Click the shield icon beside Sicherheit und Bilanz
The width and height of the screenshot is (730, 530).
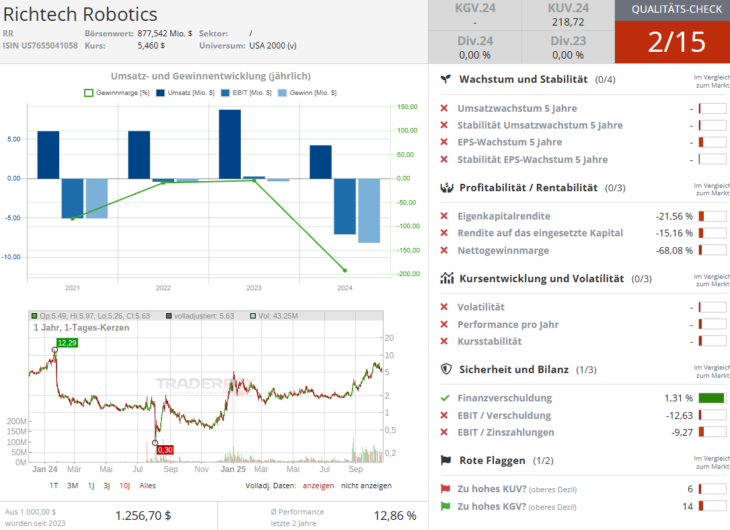point(445,369)
